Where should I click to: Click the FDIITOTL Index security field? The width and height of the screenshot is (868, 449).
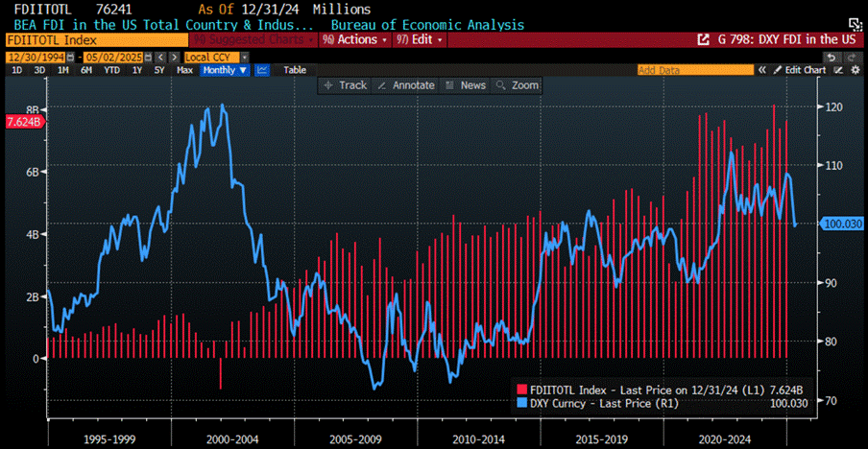click(x=96, y=39)
